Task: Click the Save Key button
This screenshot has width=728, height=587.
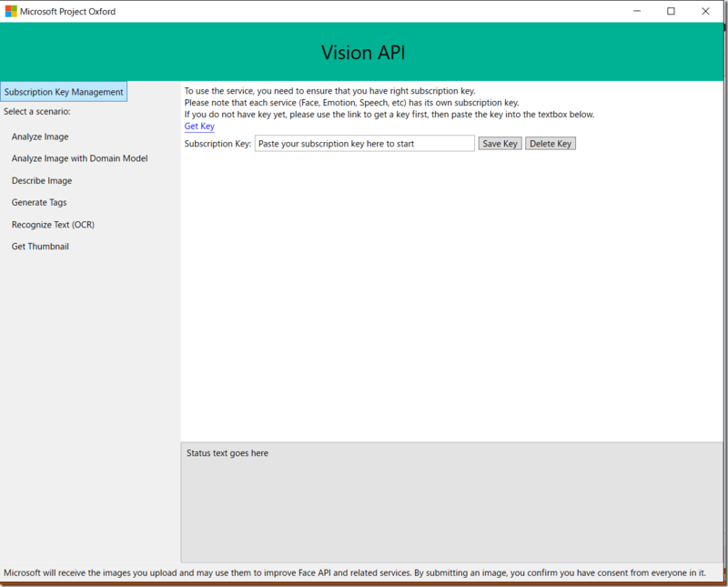Action: pos(500,144)
